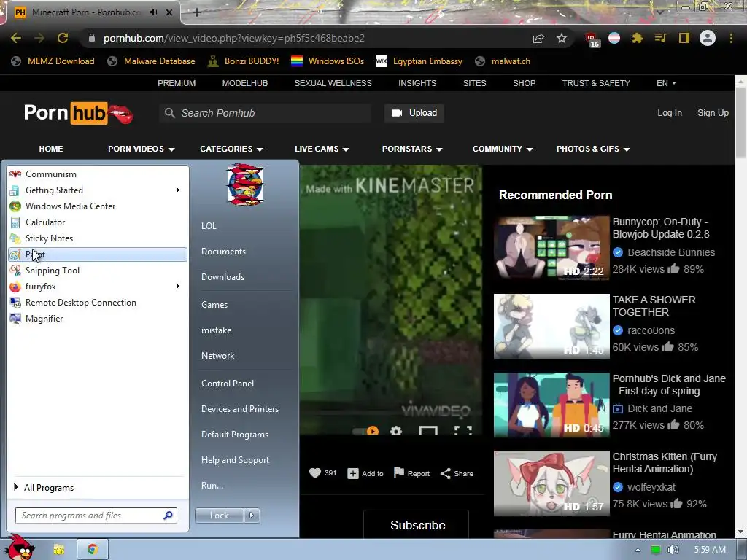Image resolution: width=747 pixels, height=560 pixels.
Task: Expand the LIVE CAMS dropdown menu
Action: pyautogui.click(x=322, y=149)
